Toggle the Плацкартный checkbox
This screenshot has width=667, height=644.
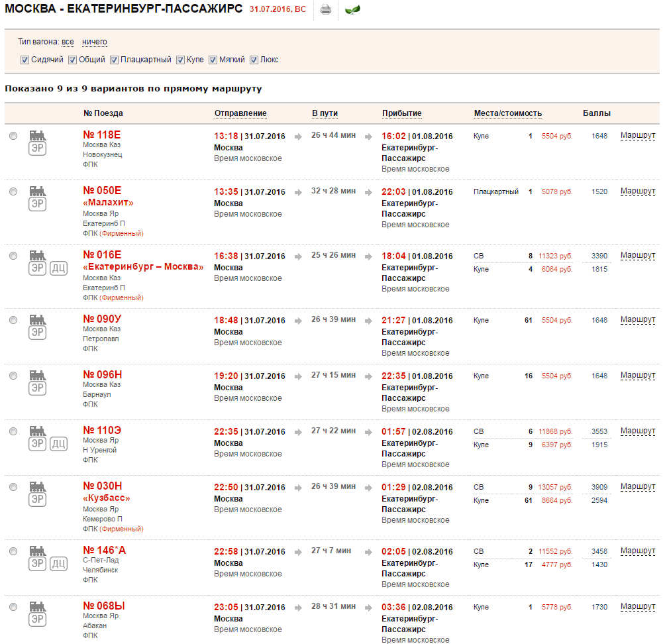[x=114, y=60]
